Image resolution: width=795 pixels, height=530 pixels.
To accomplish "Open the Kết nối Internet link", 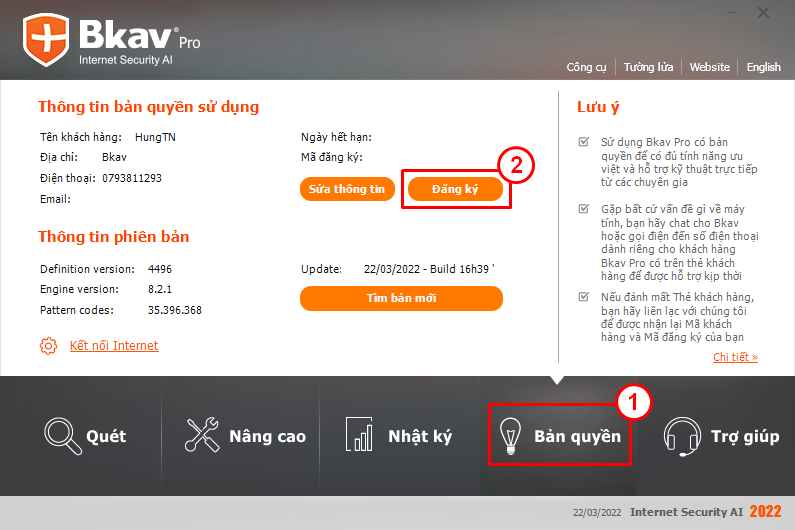I will [x=114, y=346].
